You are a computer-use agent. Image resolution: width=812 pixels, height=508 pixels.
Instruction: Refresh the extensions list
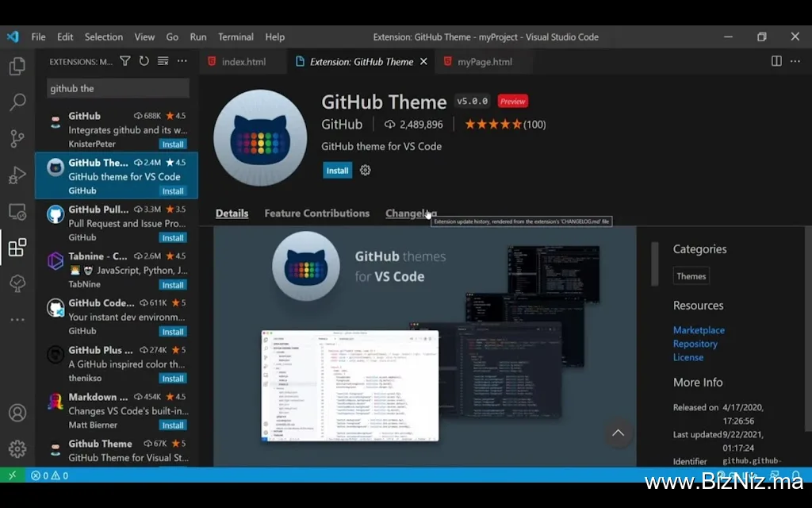[144, 61]
